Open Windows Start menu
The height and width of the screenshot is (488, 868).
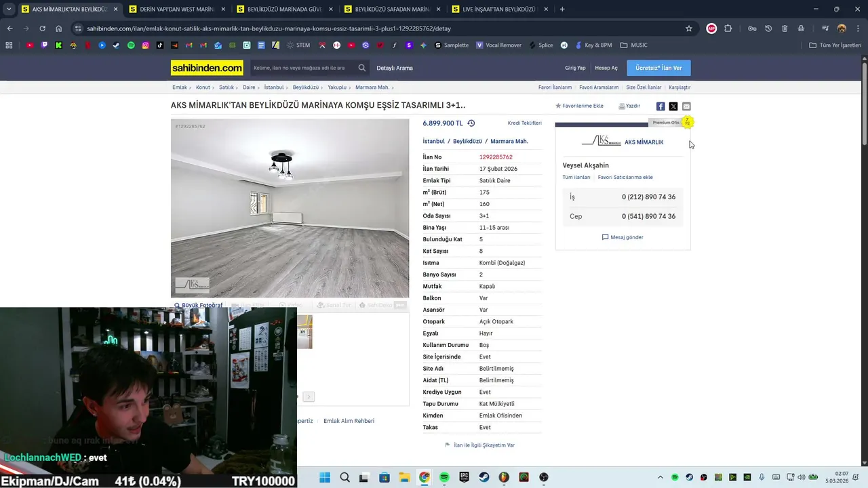click(325, 477)
